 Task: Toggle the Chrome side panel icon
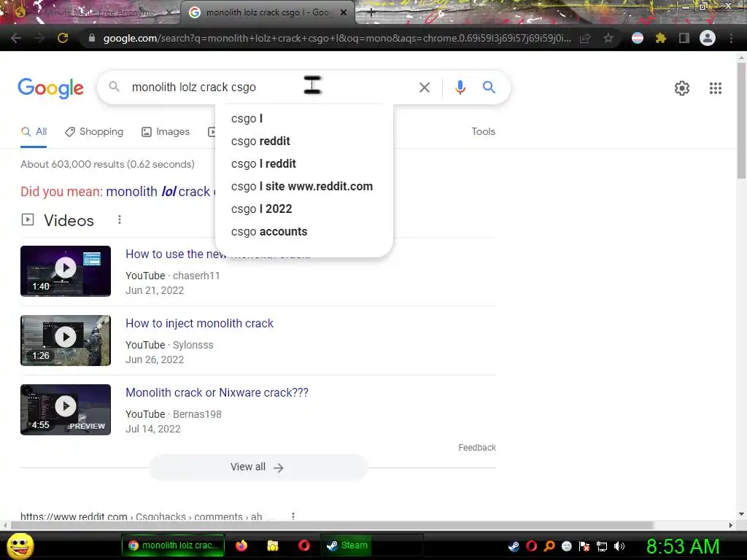pos(684,38)
